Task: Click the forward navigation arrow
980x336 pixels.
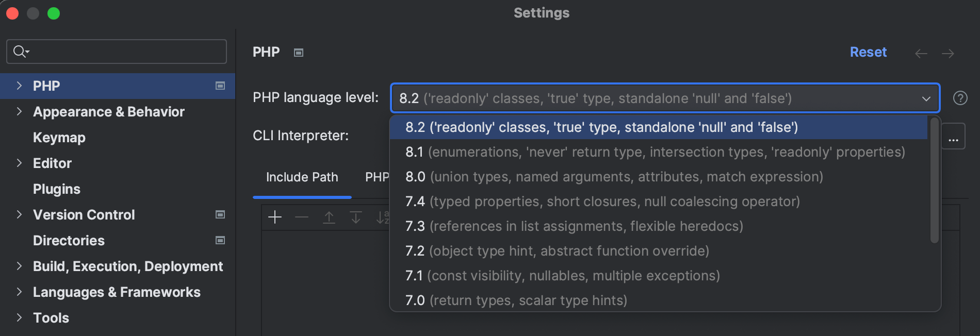Action: [x=948, y=53]
